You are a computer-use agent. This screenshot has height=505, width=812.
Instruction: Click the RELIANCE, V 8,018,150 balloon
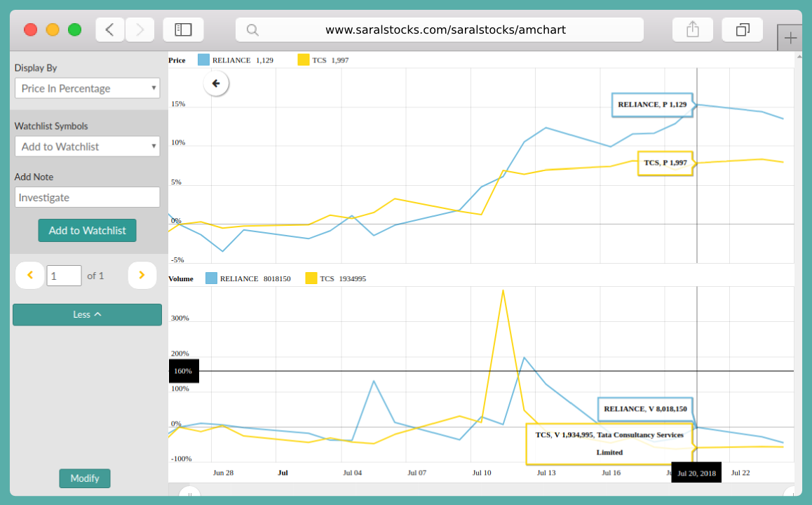(x=645, y=409)
